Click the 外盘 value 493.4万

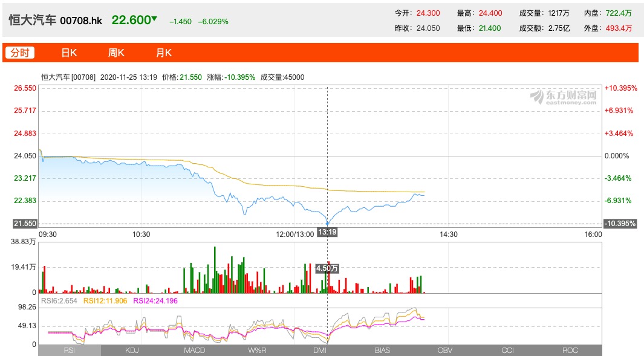tap(619, 28)
